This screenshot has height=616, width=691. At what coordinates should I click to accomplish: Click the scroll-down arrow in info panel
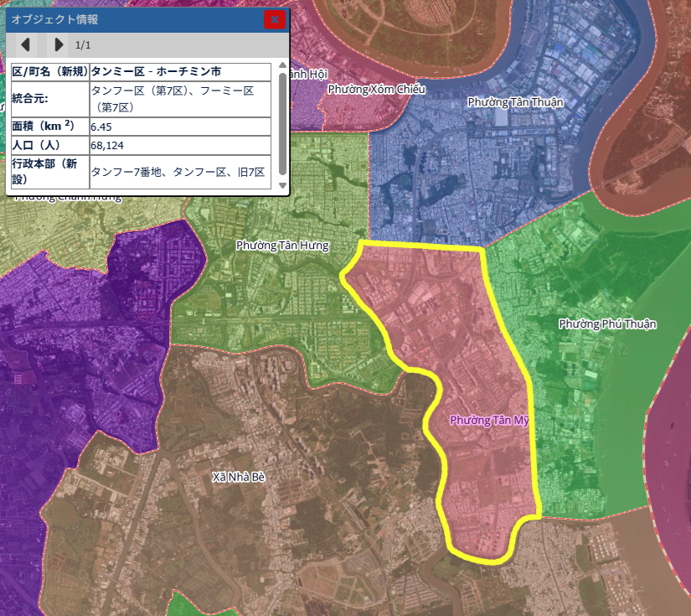coord(282,185)
